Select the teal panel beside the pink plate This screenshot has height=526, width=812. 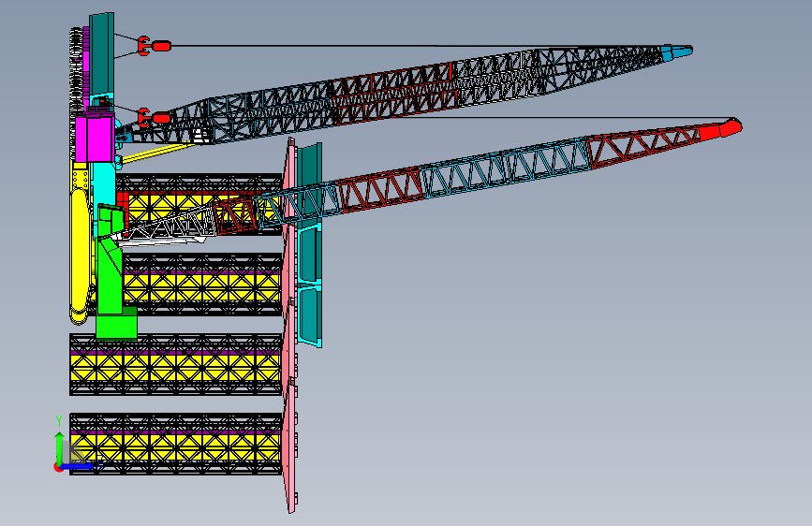point(310,245)
